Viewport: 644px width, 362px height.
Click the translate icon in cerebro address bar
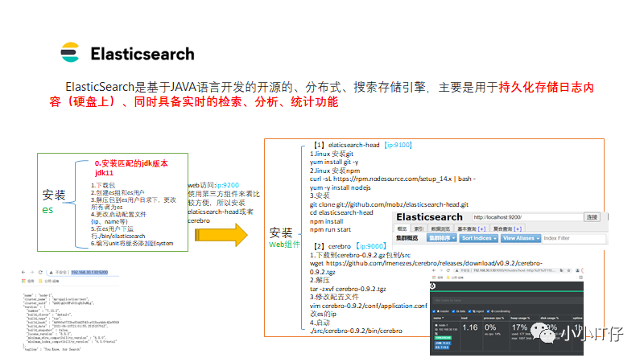point(561,270)
